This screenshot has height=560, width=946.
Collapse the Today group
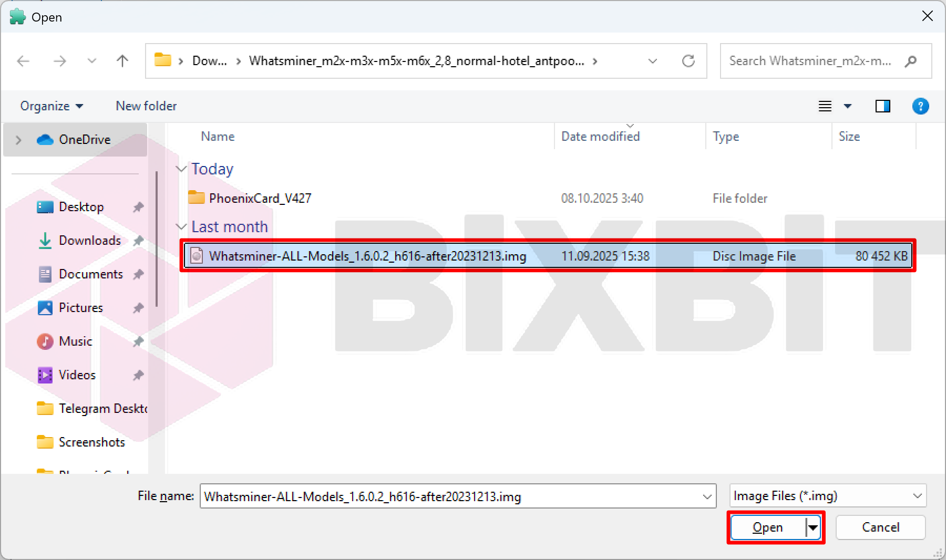181,169
